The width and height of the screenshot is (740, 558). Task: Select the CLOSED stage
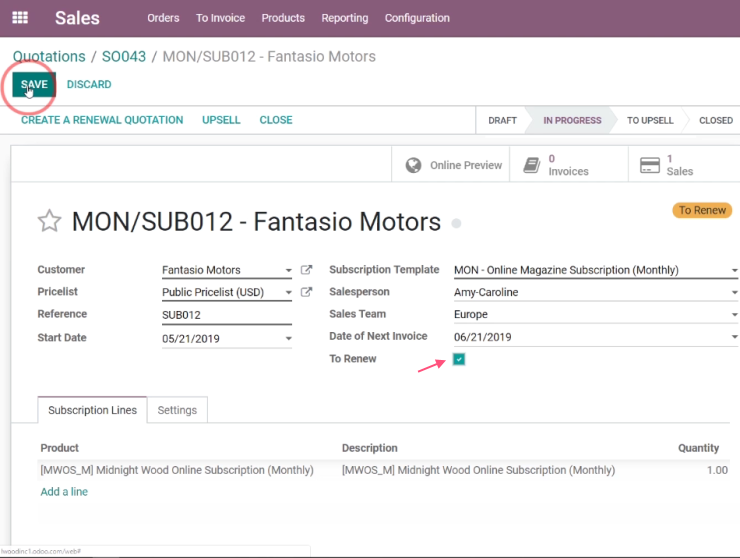[715, 120]
